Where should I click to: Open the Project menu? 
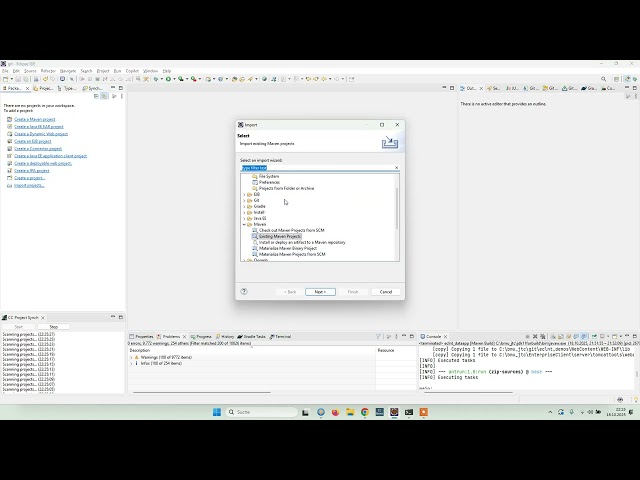click(103, 71)
